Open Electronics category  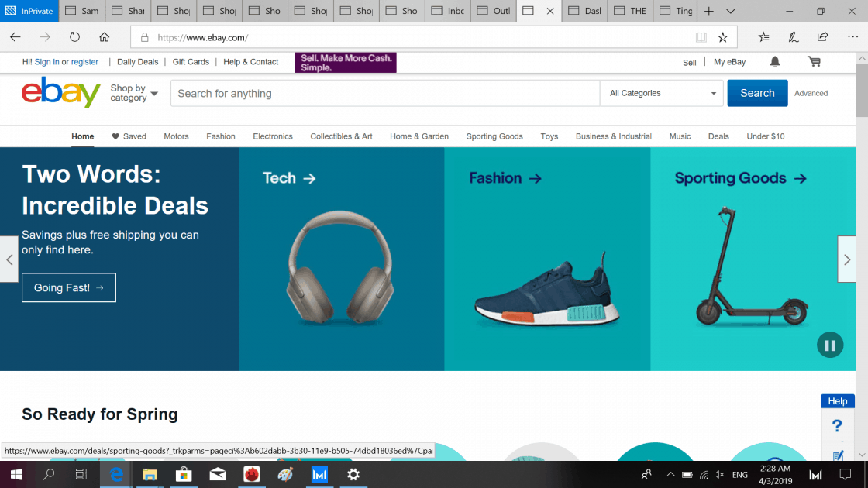[272, 136]
